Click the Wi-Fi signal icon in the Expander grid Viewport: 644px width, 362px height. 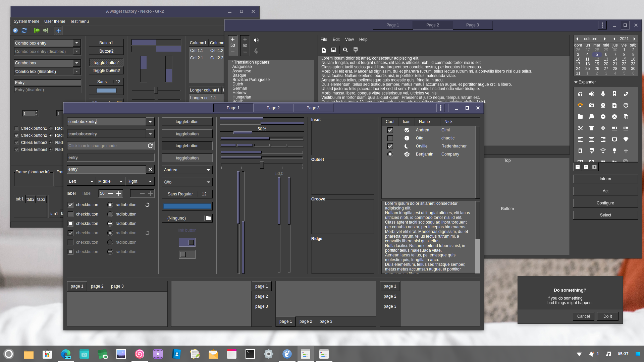tap(626, 139)
